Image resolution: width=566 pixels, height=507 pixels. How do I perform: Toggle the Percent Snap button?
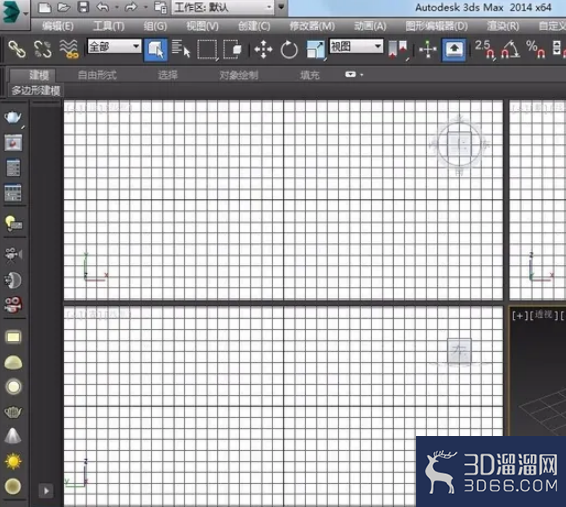[x=536, y=49]
